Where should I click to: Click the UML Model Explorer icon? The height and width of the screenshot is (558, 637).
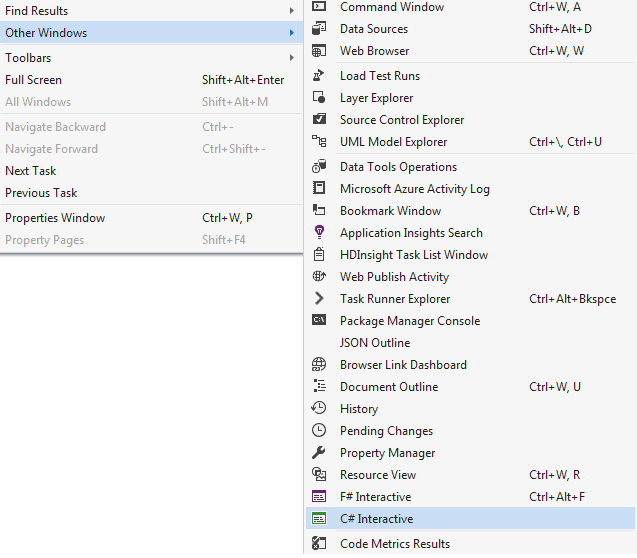tap(319, 141)
